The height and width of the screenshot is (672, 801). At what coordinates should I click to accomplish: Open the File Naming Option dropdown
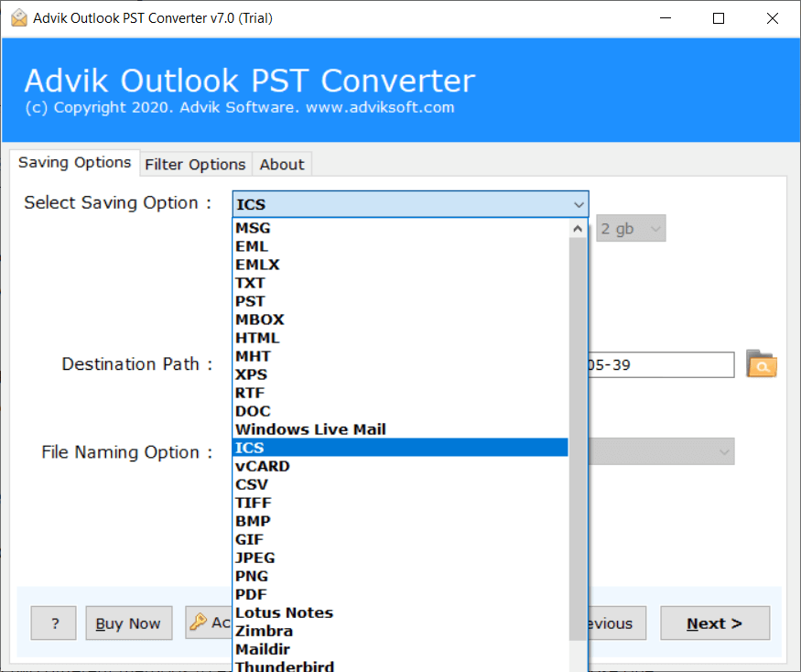click(662, 451)
